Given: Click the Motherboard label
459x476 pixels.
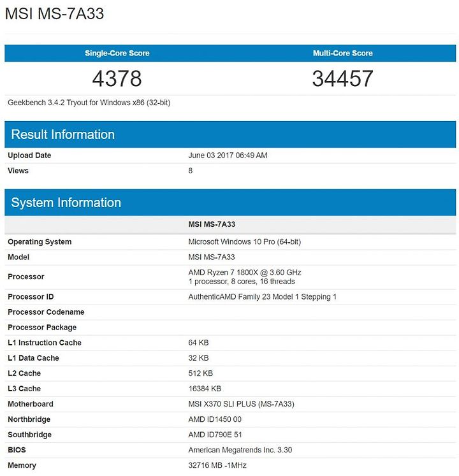Looking at the screenshot, I should pos(31,404).
